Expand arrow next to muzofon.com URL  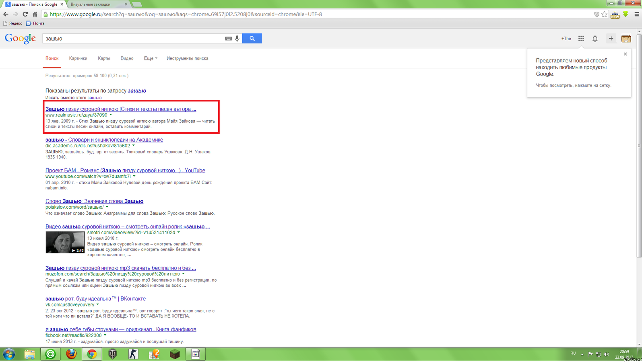183,274
